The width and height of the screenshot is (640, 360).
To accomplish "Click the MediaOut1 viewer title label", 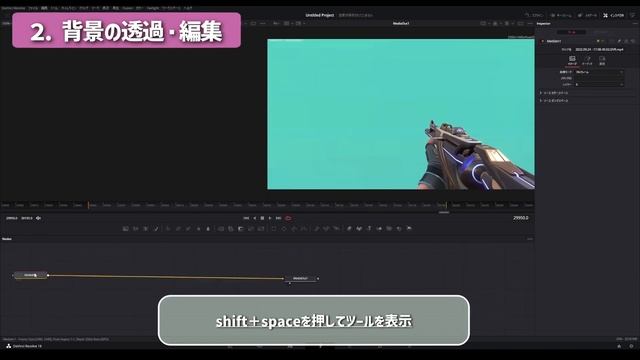I will click(x=401, y=24).
